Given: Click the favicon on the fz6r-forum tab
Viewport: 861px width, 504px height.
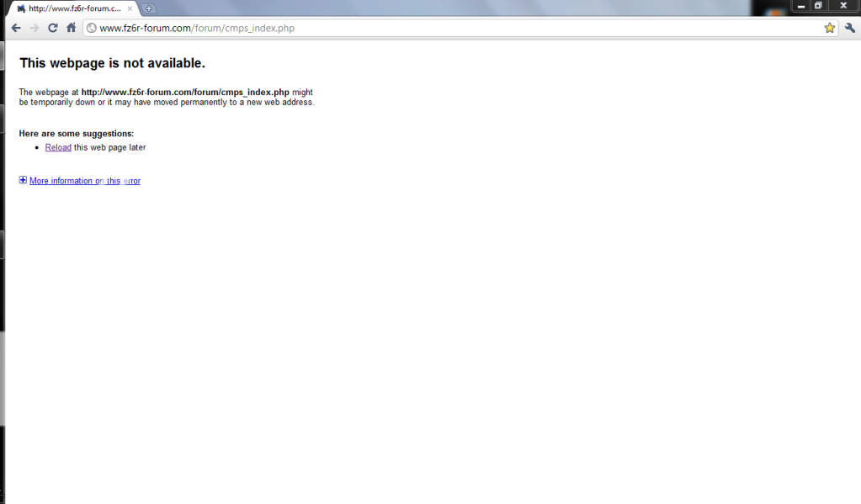Looking at the screenshot, I should point(21,8).
